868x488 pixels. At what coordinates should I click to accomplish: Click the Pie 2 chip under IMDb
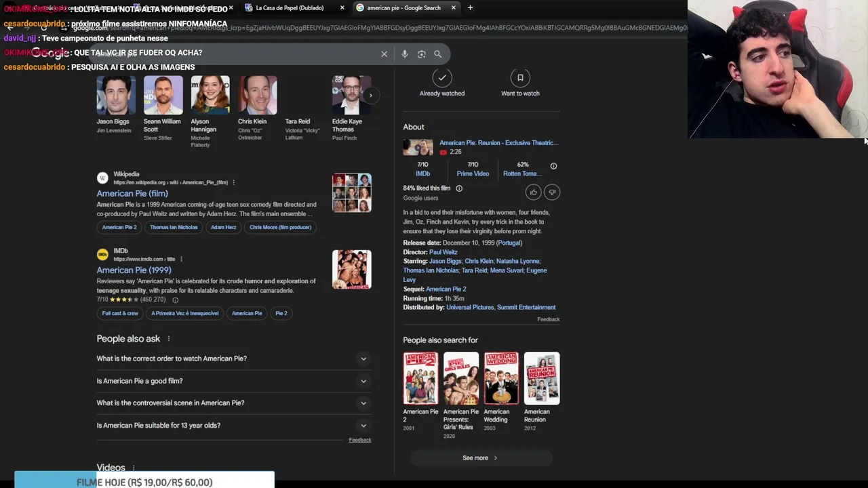281,313
